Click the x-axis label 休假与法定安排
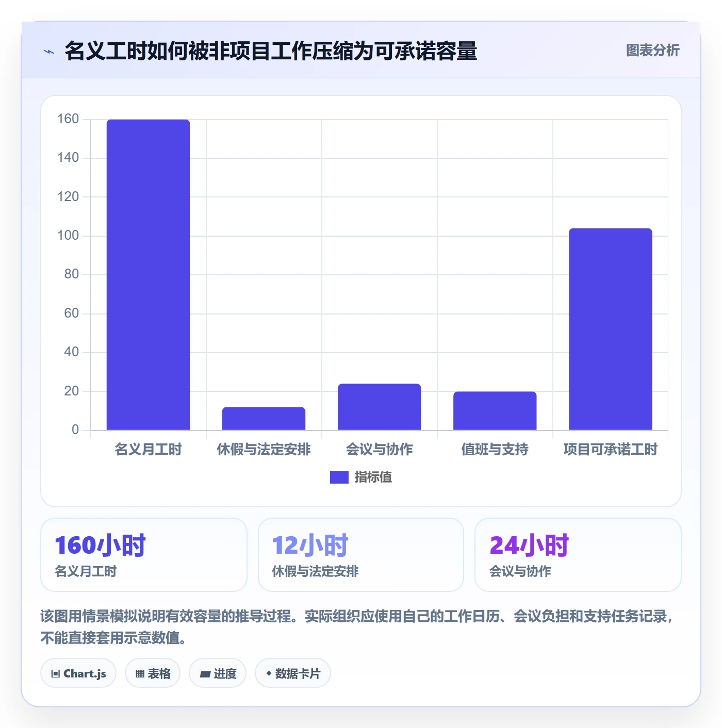Viewport: 722px width, 728px height. tap(264, 449)
